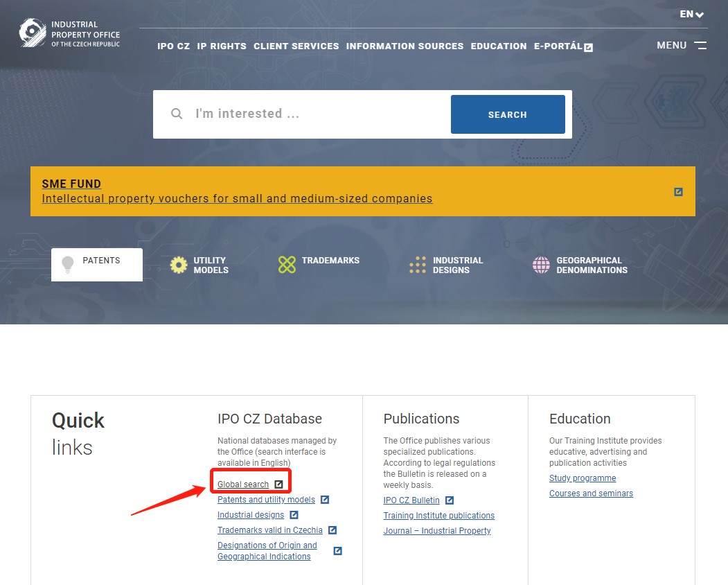
Task: Click the IPO CZ Database heading
Action: pos(269,419)
